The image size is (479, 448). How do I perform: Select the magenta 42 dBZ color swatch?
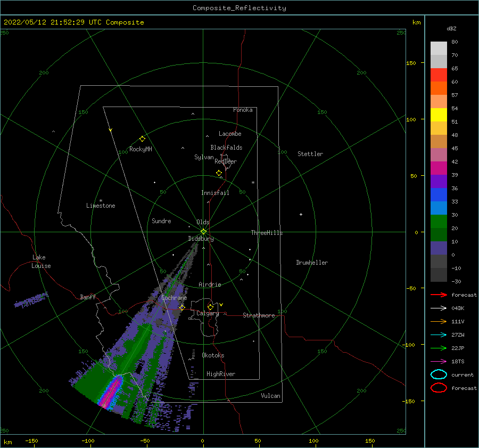click(x=439, y=168)
